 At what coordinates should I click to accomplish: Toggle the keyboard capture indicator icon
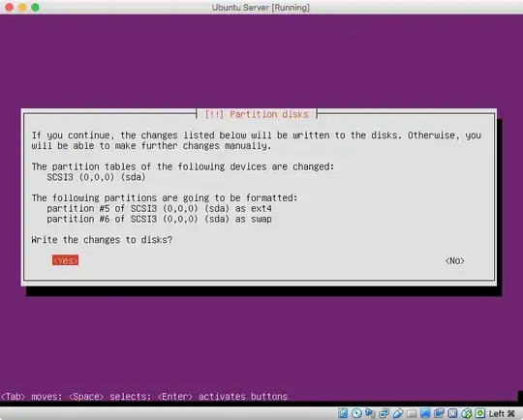click(x=480, y=413)
